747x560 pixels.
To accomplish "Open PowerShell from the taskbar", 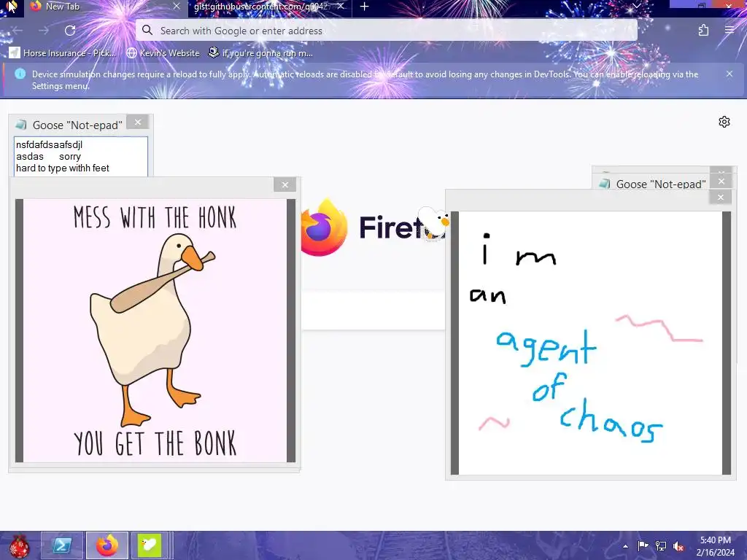I will (x=62, y=545).
